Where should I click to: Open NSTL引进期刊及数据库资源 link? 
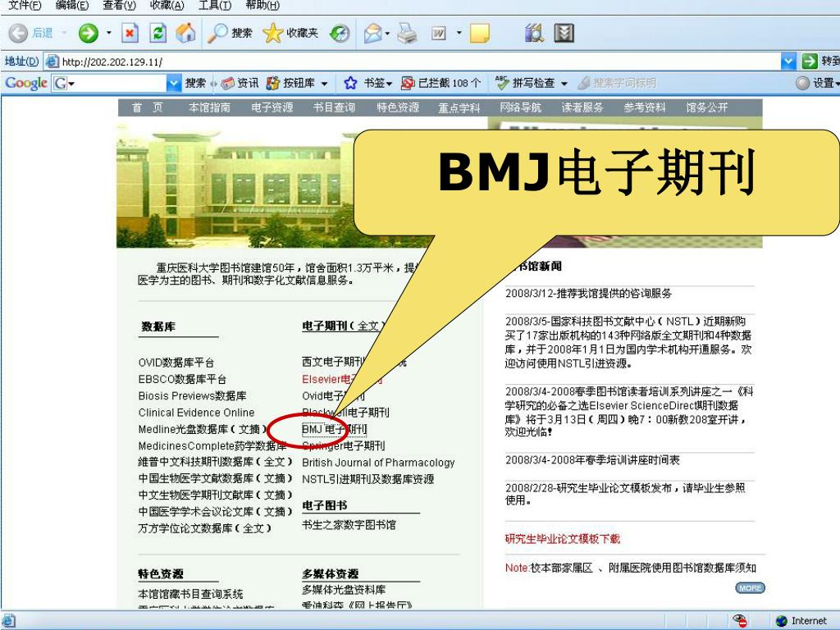point(368,479)
